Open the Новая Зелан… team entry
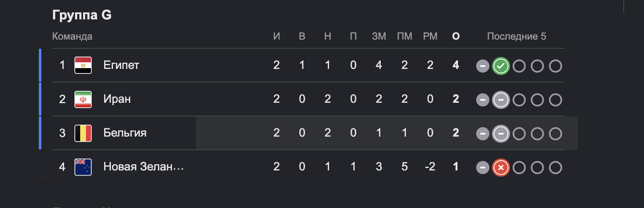Screen dimensions: 644x208 (x=143, y=167)
